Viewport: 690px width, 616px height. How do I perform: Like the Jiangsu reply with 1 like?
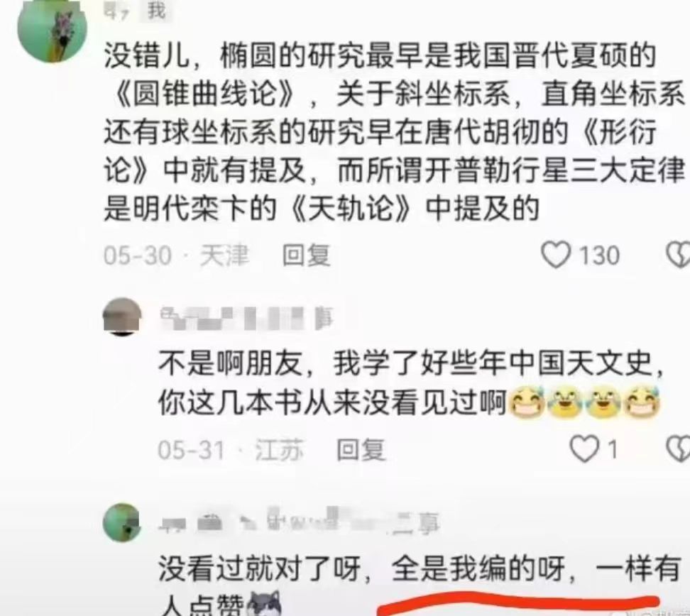(584, 449)
